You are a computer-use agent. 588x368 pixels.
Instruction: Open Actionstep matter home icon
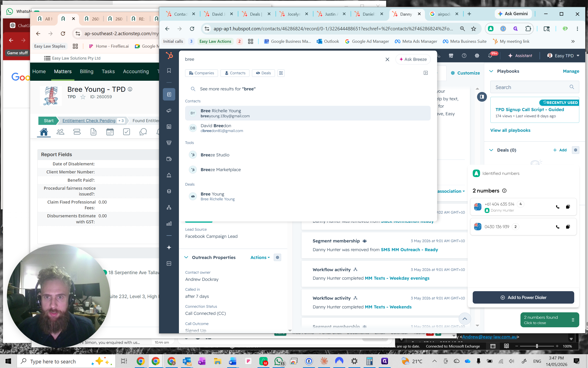coord(44,132)
